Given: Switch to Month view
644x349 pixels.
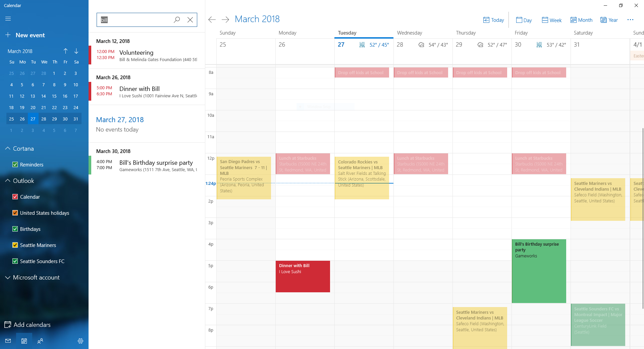Looking at the screenshot, I should coord(582,20).
